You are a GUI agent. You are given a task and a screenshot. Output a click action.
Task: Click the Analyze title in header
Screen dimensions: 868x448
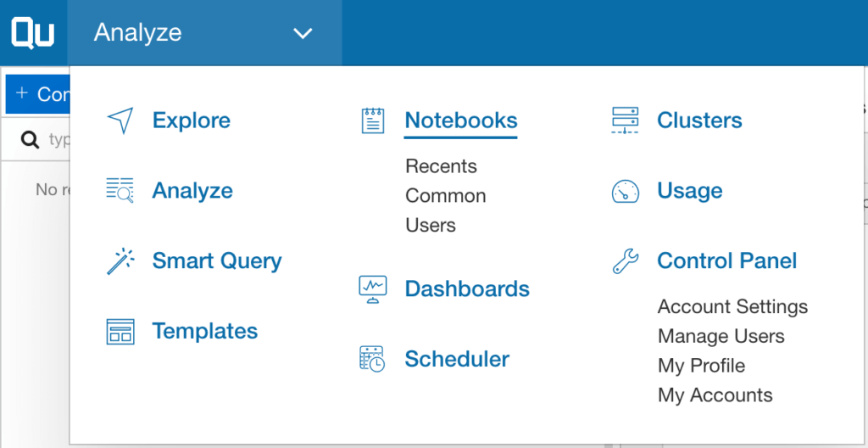pos(138,33)
